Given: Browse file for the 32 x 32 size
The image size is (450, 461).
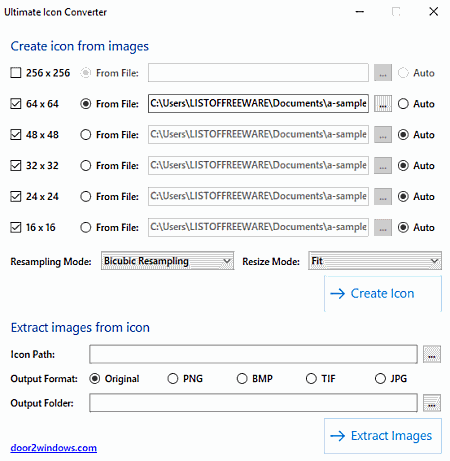Looking at the screenshot, I should (383, 166).
